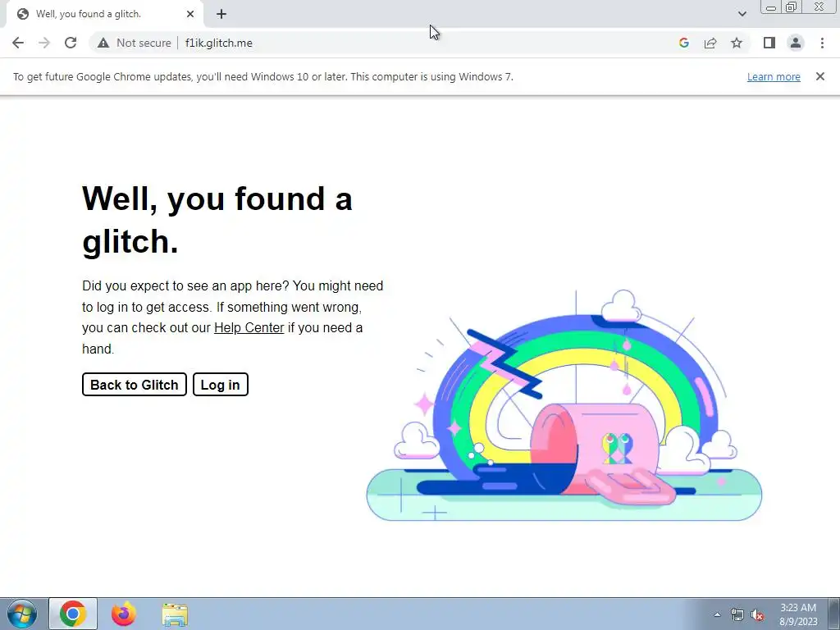Open the Learn more link in infobar
Image resolution: width=840 pixels, height=630 pixels.
[774, 76]
